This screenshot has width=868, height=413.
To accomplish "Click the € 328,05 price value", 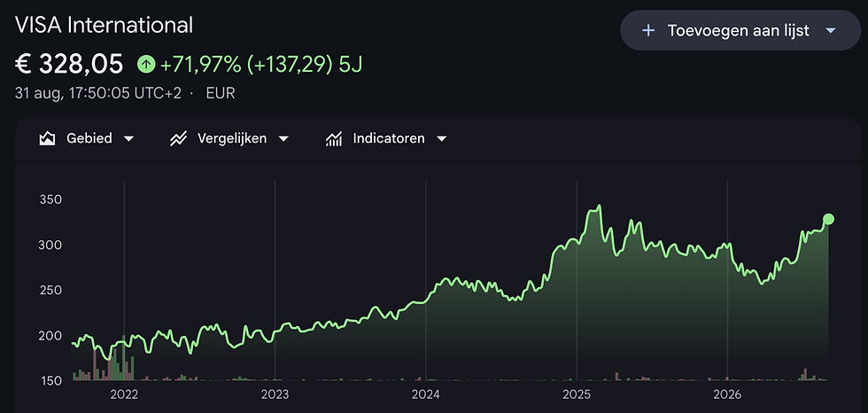I will [x=69, y=64].
